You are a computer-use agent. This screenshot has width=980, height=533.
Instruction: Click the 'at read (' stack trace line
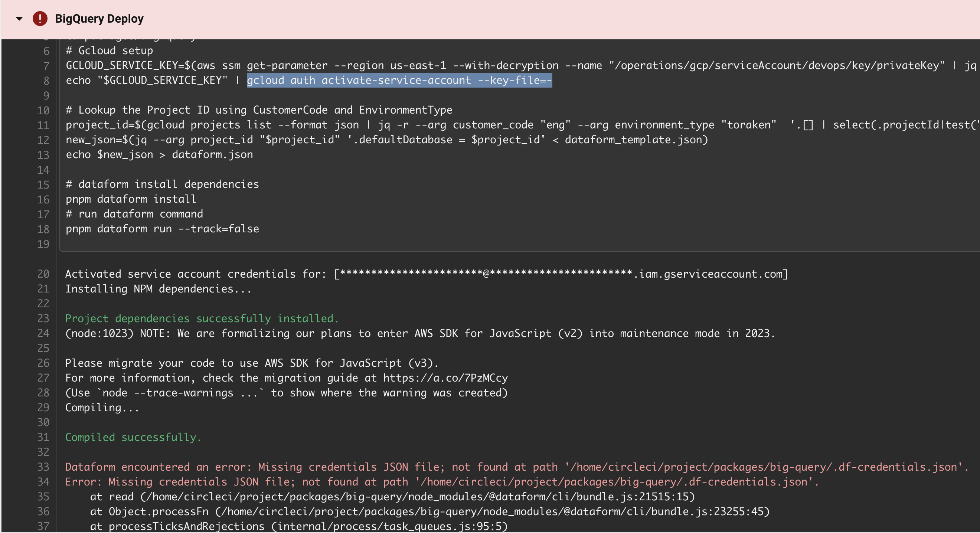[x=393, y=497]
